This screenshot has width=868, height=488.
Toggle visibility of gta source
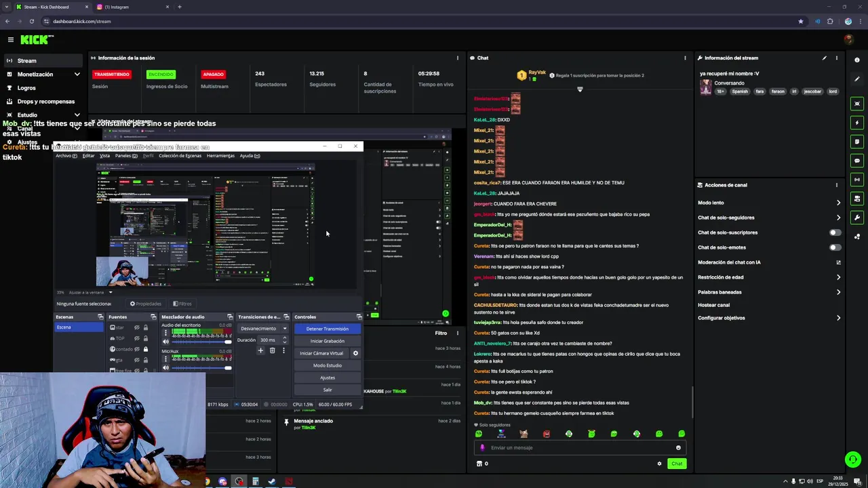[x=137, y=360]
